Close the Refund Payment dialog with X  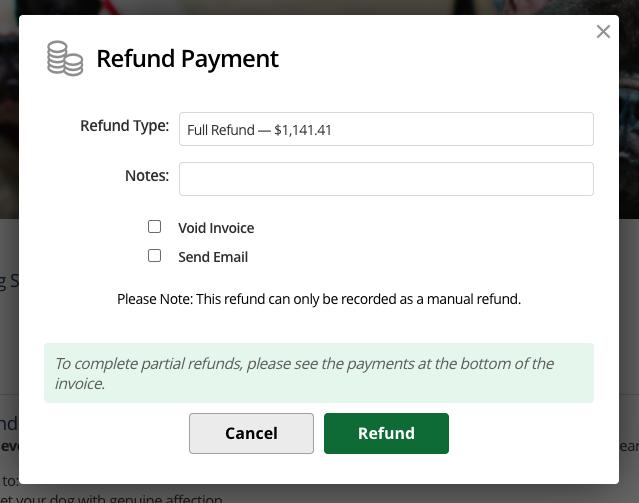pyautogui.click(x=603, y=32)
